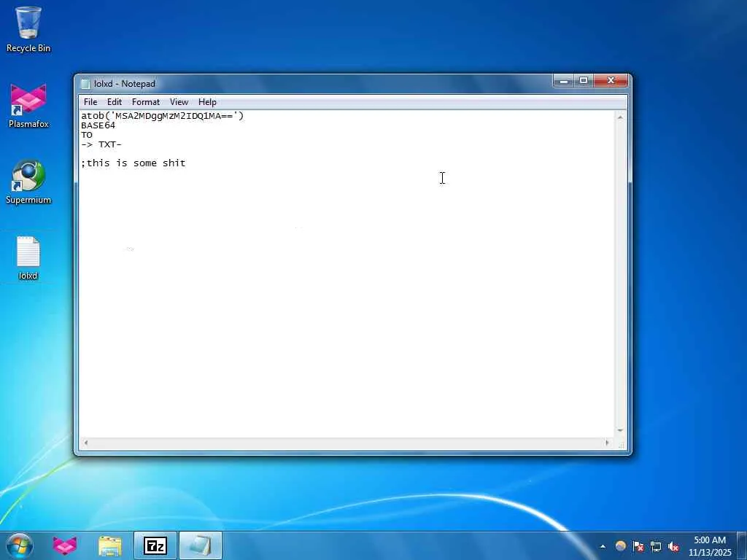Open the File menu in Notepad
Viewport: 747px width, 560px height.
click(x=90, y=102)
